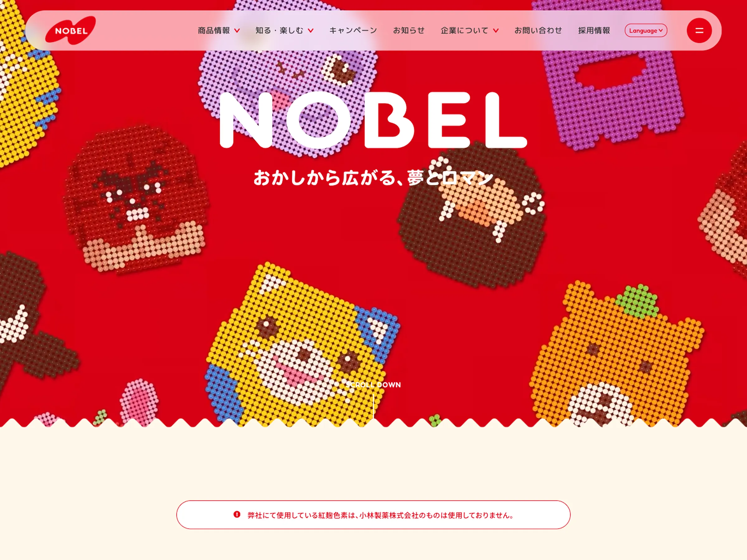Click the large white NOBEL hero logo

[x=373, y=120]
